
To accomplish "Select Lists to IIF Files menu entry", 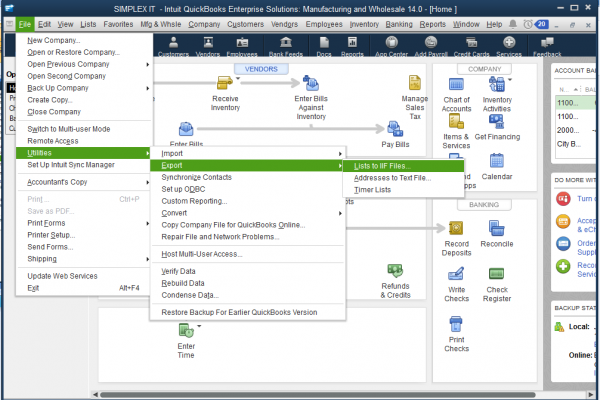I will (x=403, y=166).
